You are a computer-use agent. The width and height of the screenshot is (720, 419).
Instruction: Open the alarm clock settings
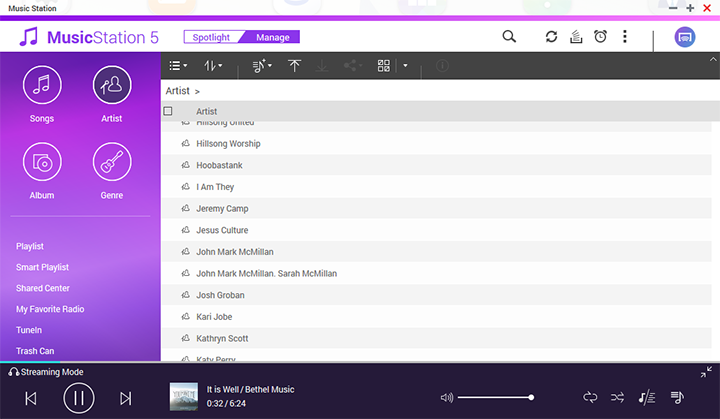(600, 37)
